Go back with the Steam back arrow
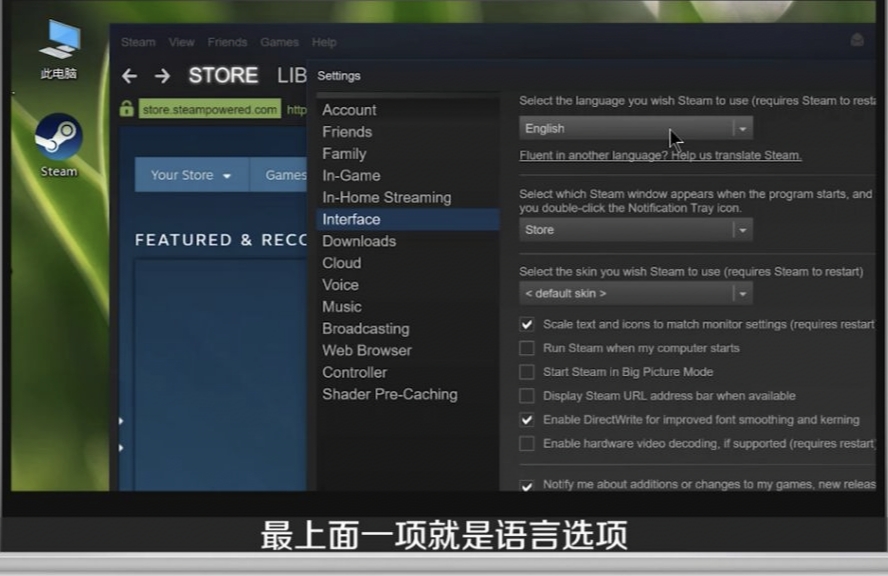 [129, 76]
